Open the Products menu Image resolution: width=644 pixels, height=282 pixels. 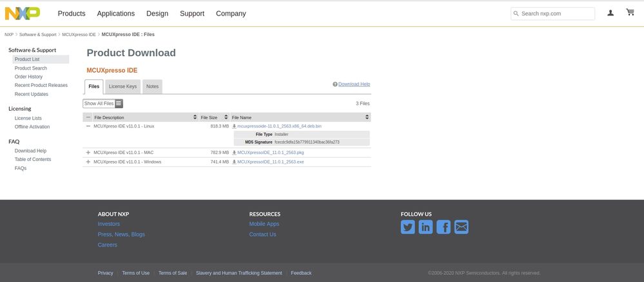click(72, 14)
